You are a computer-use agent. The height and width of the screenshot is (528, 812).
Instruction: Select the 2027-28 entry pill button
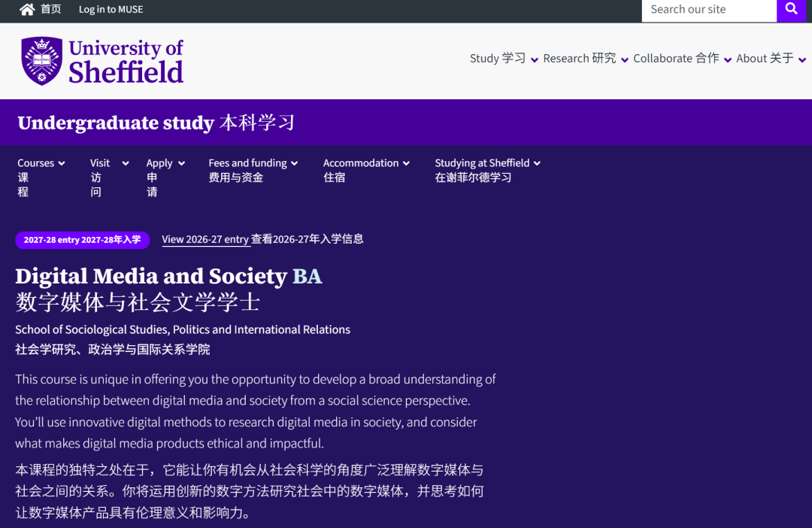(83, 240)
